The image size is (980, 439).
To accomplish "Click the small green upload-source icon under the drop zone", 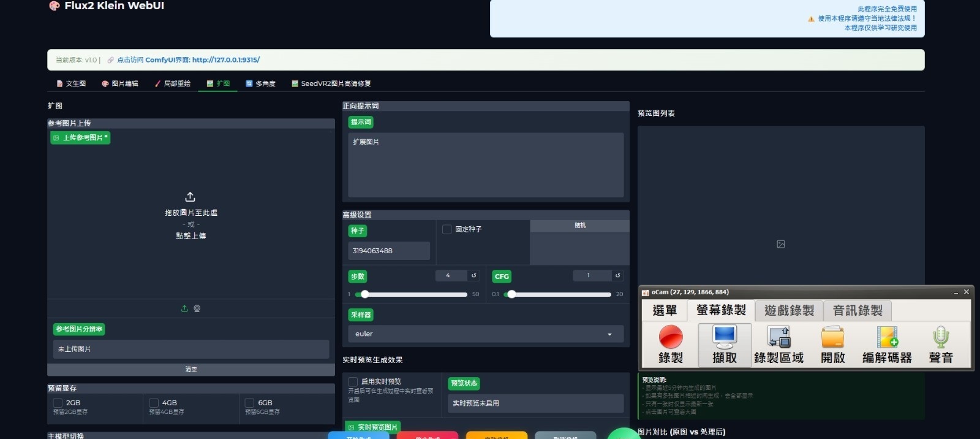I will coord(184,308).
